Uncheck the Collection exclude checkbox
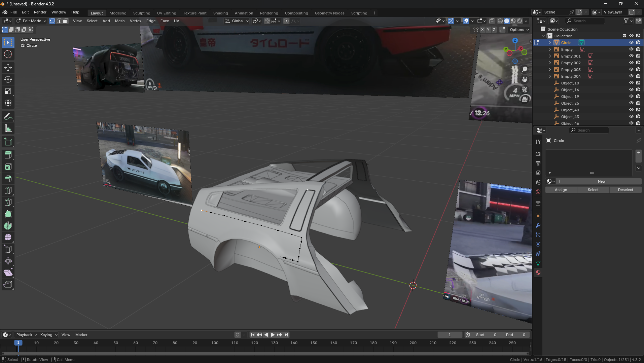Image resolution: width=644 pixels, height=363 pixels. [624, 36]
